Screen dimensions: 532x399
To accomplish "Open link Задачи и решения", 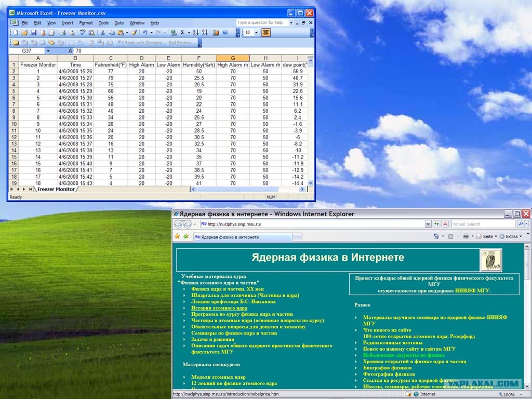I will [212, 339].
